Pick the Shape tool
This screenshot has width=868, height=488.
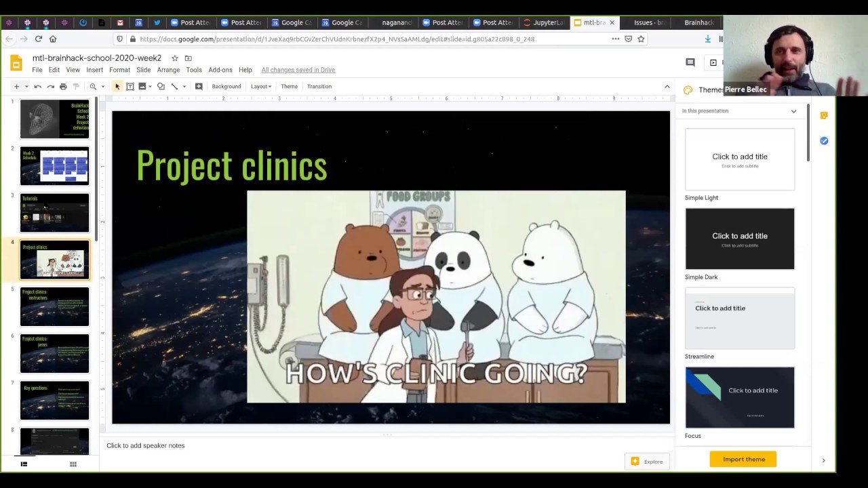161,87
